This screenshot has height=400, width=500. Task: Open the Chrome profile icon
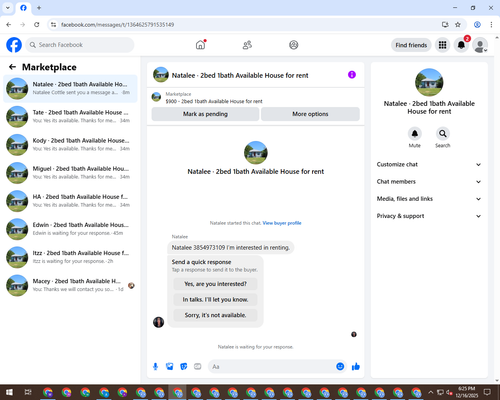coord(477,25)
